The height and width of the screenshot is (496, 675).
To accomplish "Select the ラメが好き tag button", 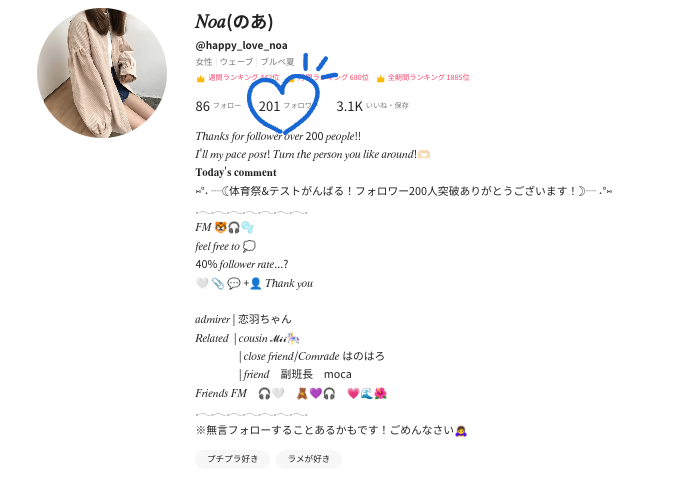I will pos(309,459).
